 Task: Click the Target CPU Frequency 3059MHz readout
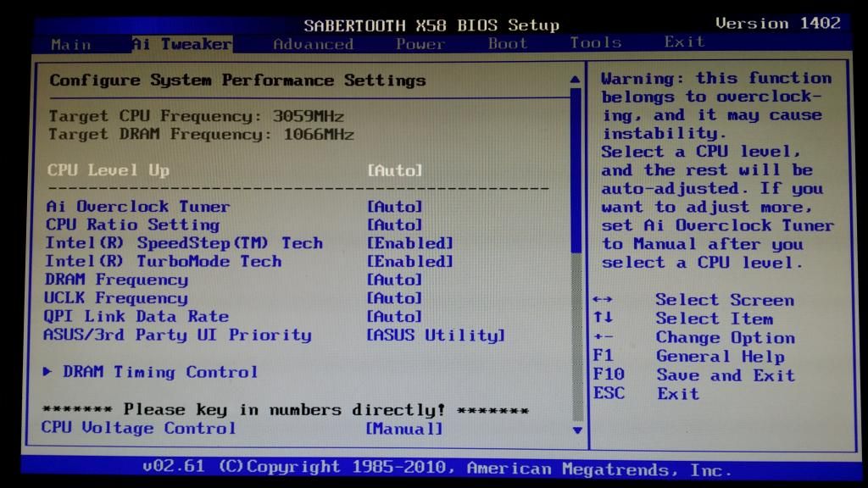click(x=197, y=116)
